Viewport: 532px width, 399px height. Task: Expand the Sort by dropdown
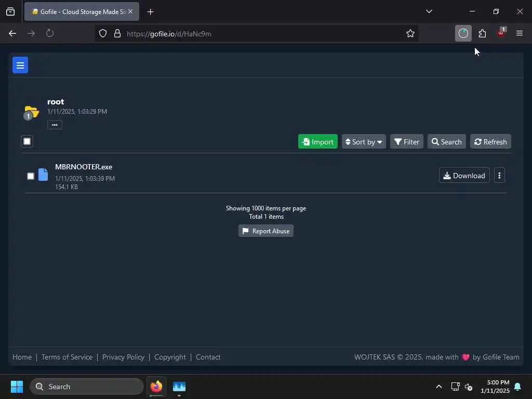pyautogui.click(x=364, y=142)
